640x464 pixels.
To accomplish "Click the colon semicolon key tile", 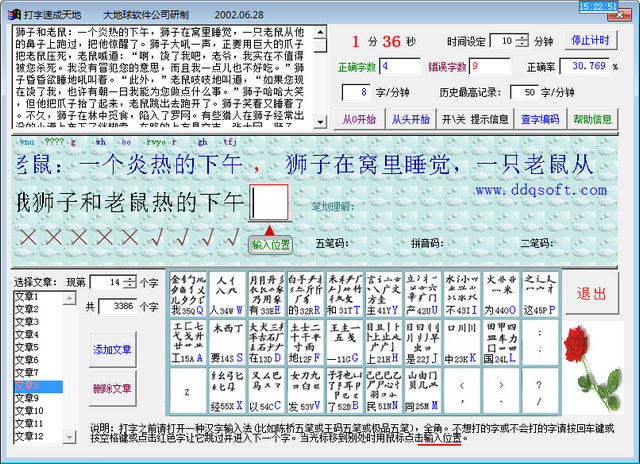I will pyautogui.click(x=540, y=342).
